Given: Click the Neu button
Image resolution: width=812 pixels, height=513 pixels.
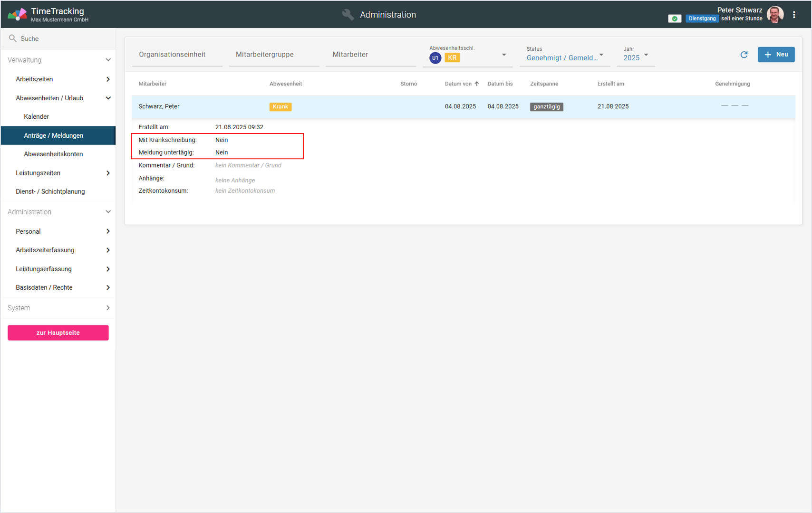Looking at the screenshot, I should (776, 55).
